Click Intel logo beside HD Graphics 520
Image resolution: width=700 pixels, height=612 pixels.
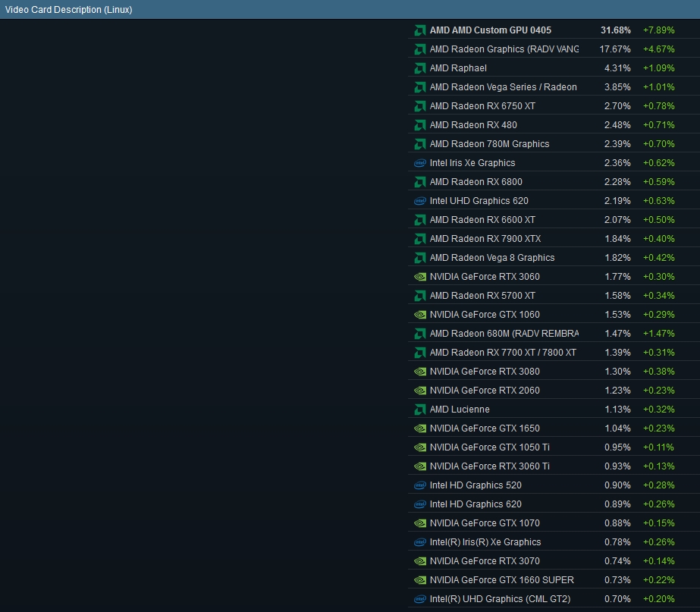coord(419,485)
